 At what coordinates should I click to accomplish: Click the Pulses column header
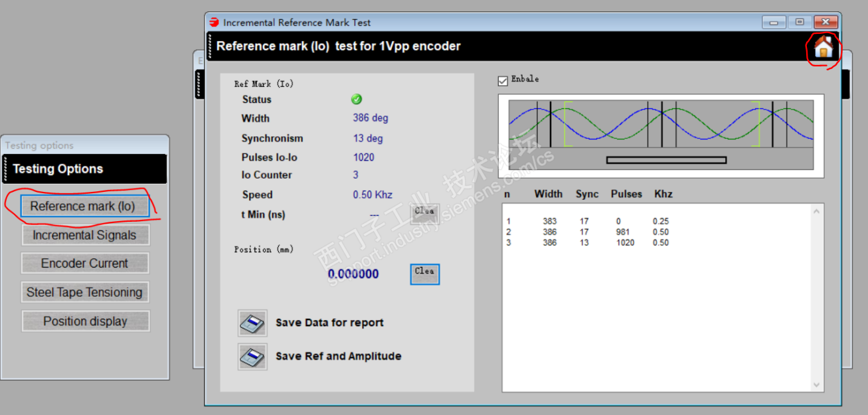click(627, 194)
